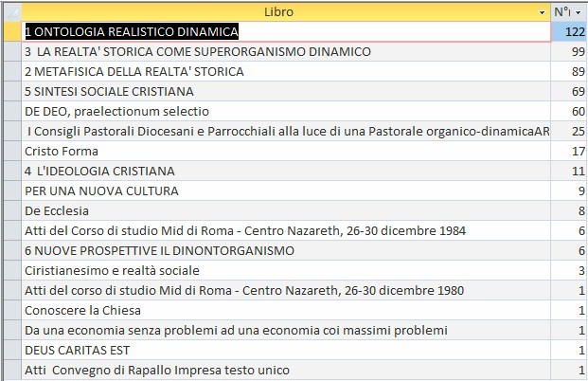Click the Conoscere la Chiesa cell
The height and width of the screenshot is (381, 588).
286,310
